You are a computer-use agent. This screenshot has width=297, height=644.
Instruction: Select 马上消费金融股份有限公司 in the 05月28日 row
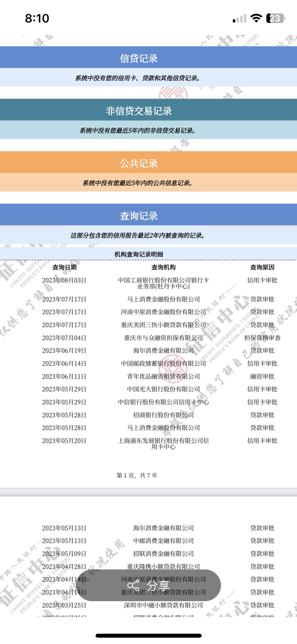(x=163, y=428)
